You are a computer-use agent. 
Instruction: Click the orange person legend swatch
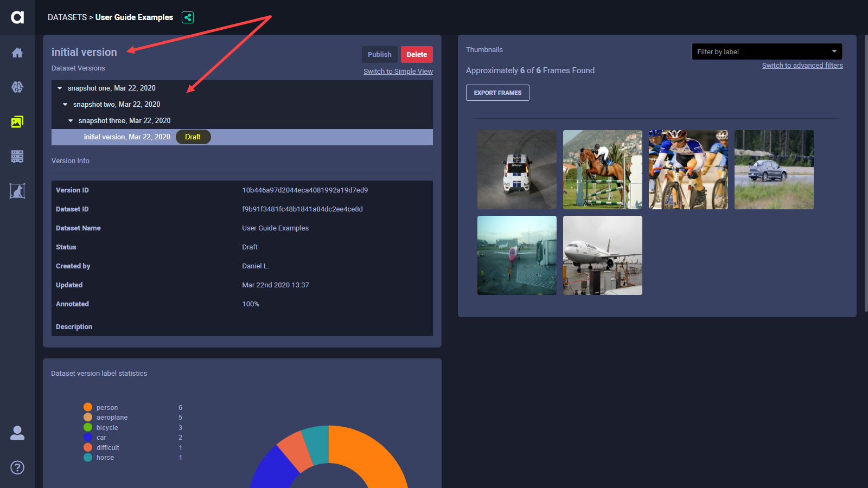click(x=88, y=407)
